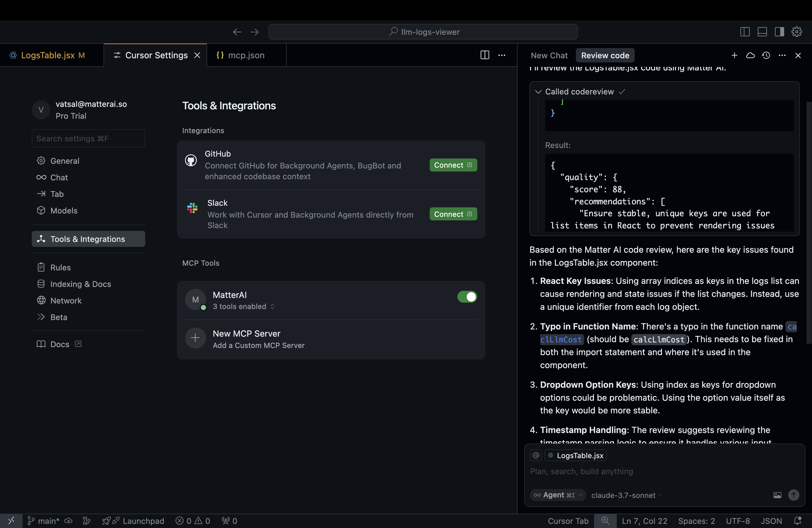Click Connect button for GitHub
This screenshot has height=528, width=812.
453,165
